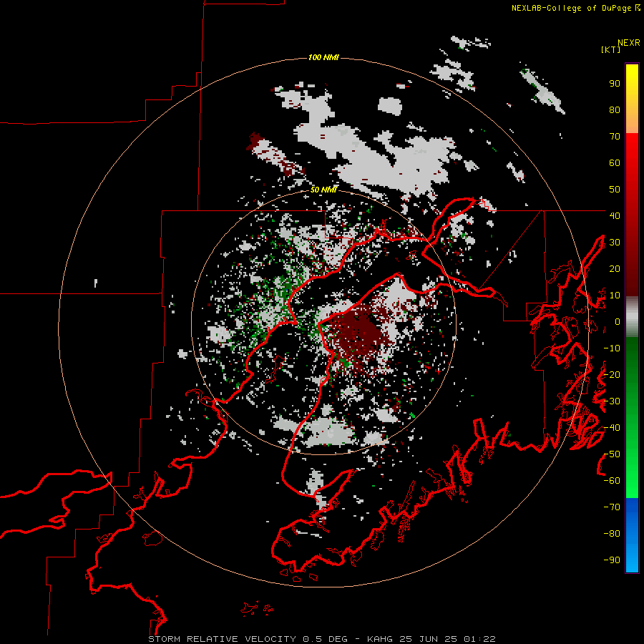The height and width of the screenshot is (644, 644).
Task: Click the -50 value on velocity scale
Action: pos(612,454)
